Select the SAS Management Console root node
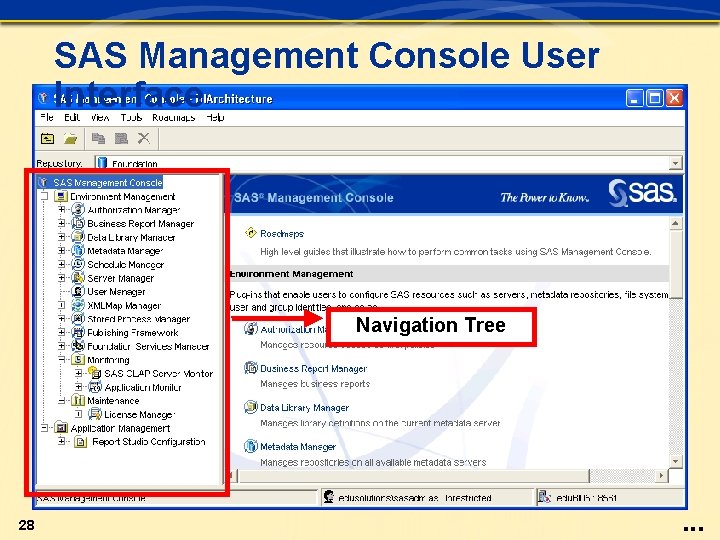 [x=107, y=183]
